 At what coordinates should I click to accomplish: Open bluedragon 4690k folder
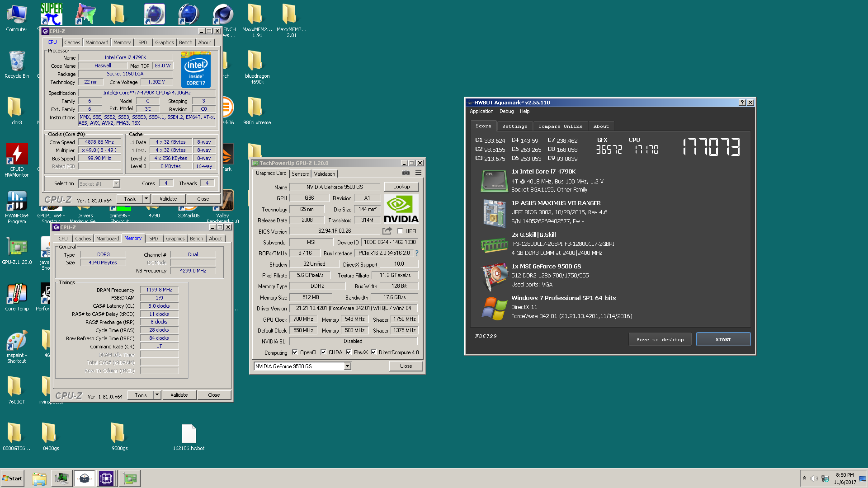[257, 67]
